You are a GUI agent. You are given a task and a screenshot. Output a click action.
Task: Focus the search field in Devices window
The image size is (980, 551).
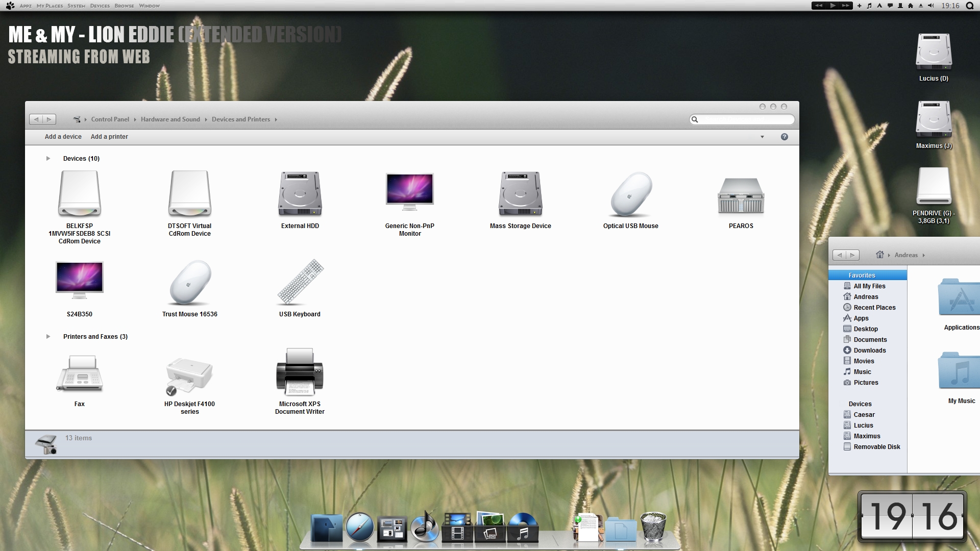click(x=742, y=119)
